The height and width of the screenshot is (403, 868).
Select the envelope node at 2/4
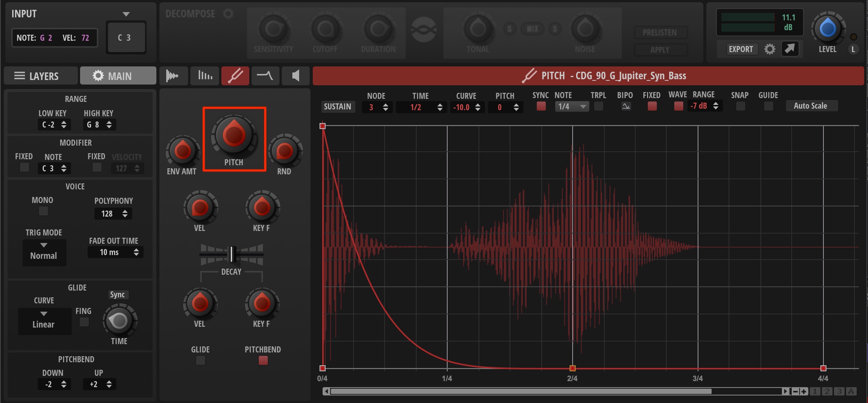click(x=572, y=368)
